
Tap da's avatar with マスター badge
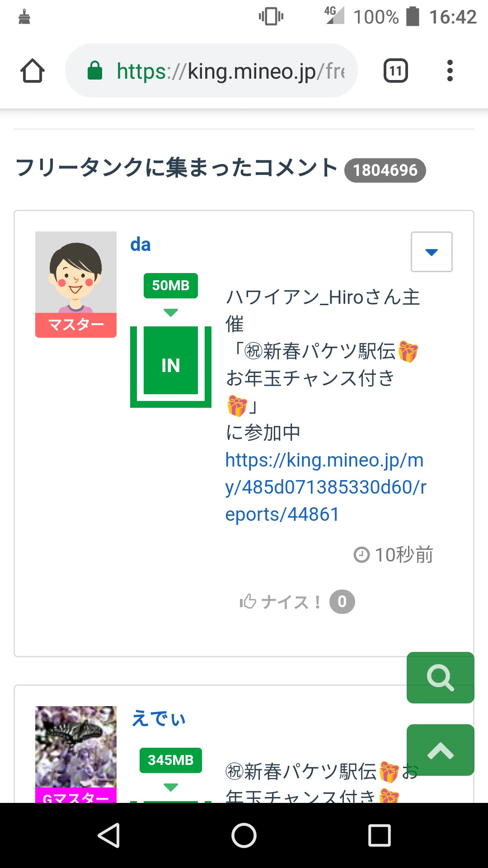(x=76, y=284)
